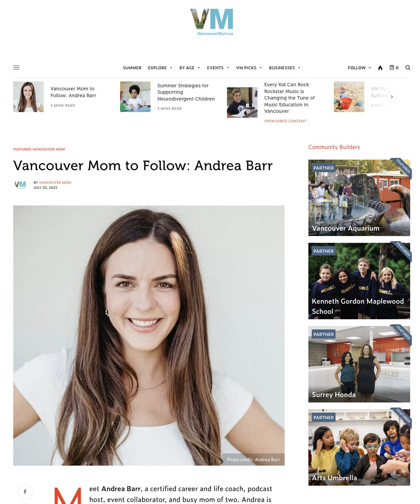Open the hamburger menu icon
420x504 pixels.
(x=16, y=68)
